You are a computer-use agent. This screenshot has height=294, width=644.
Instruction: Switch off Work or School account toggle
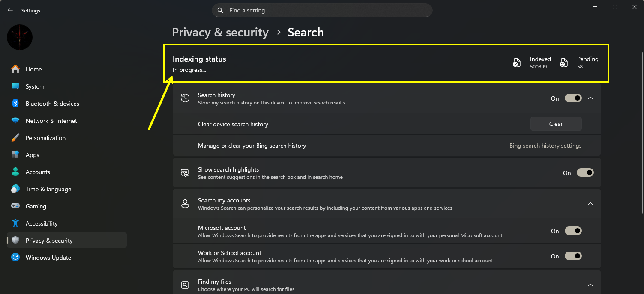click(573, 256)
